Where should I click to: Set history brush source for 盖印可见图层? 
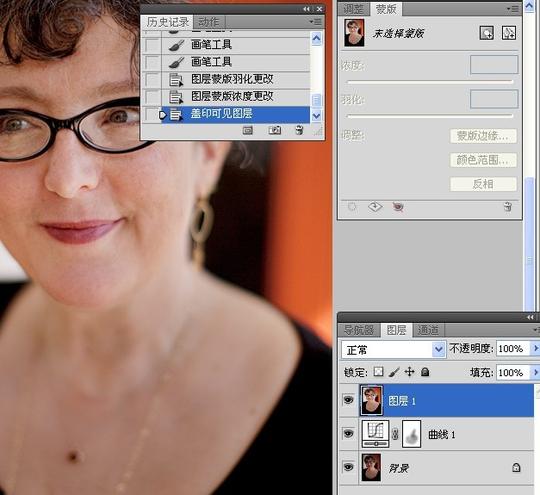(152, 114)
